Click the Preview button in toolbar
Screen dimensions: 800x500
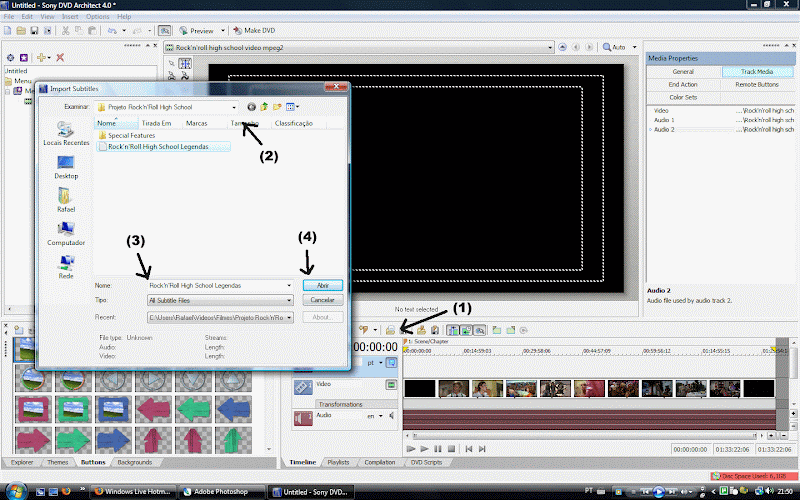click(197, 31)
